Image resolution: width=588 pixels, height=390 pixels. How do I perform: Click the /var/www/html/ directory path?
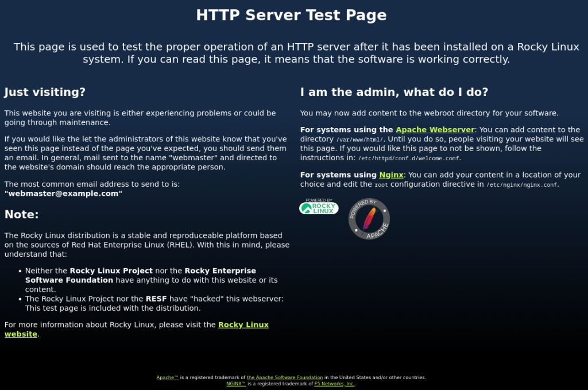[359, 140]
